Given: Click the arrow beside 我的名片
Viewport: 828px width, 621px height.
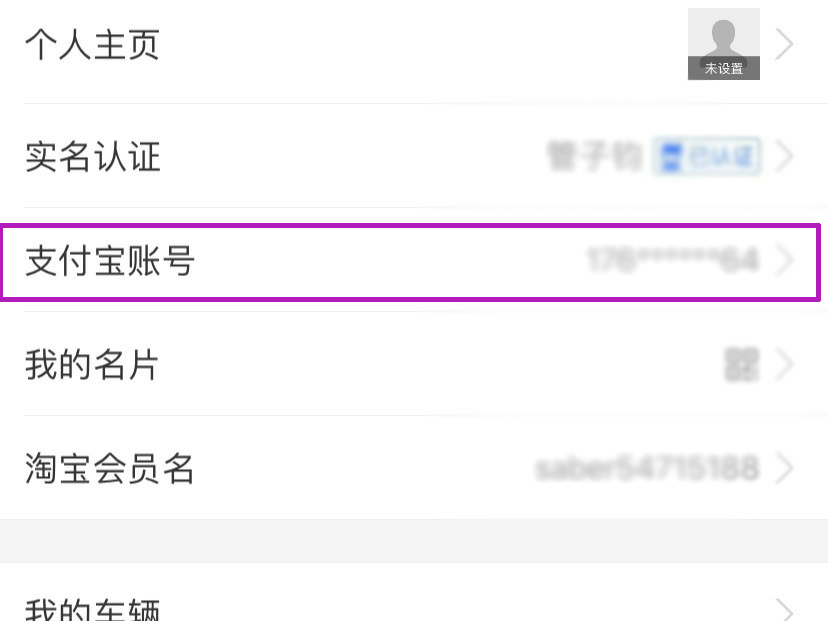Looking at the screenshot, I should click(784, 364).
